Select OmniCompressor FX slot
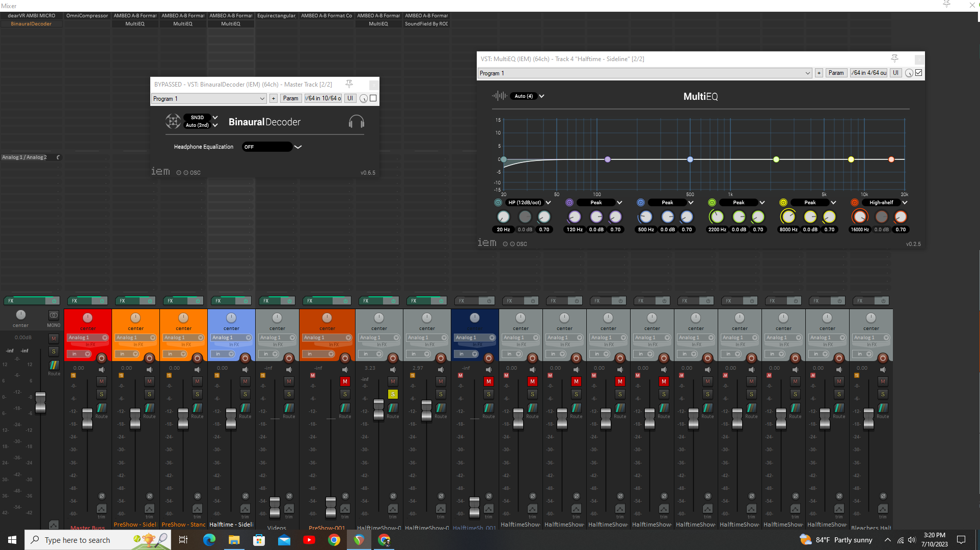980x550 pixels. point(87,16)
